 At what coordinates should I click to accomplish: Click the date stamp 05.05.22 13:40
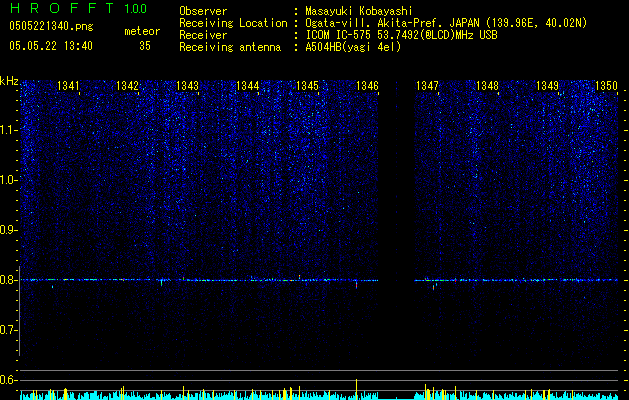pyautogui.click(x=51, y=46)
